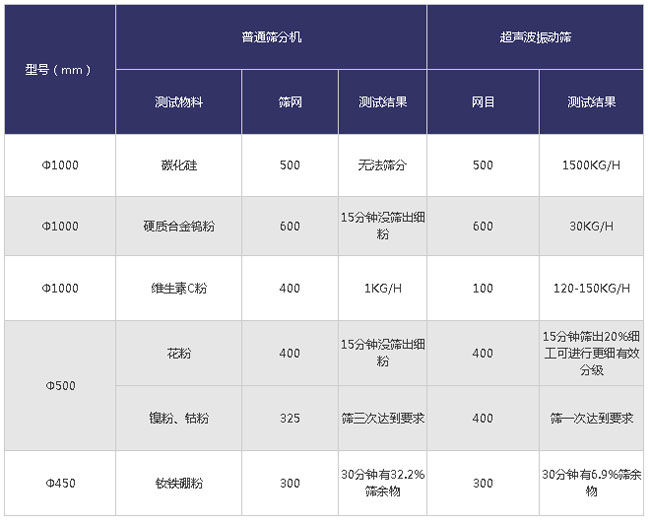Click the 测试物料 sub-header
Viewport: 650px width, 523px height.
[178, 102]
